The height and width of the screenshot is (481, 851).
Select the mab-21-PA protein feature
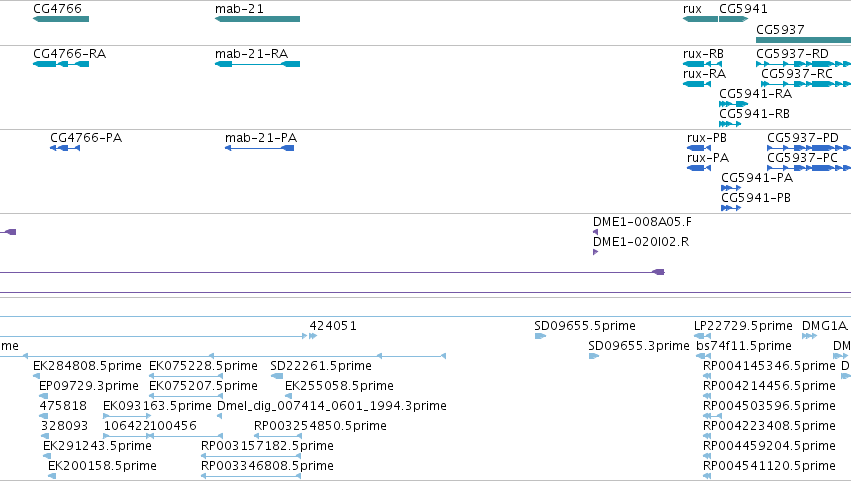(259, 148)
